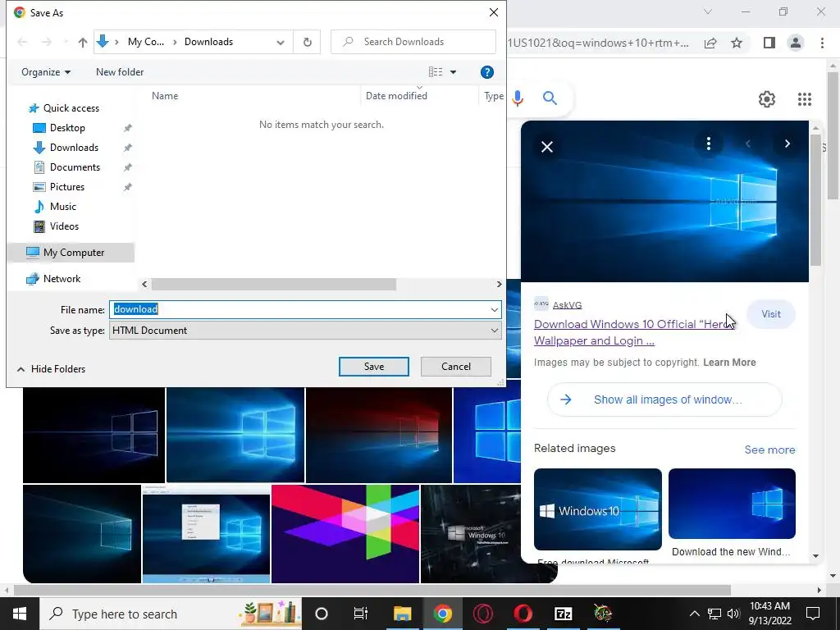
Task: Open notification center icon
Action: (x=813, y=614)
